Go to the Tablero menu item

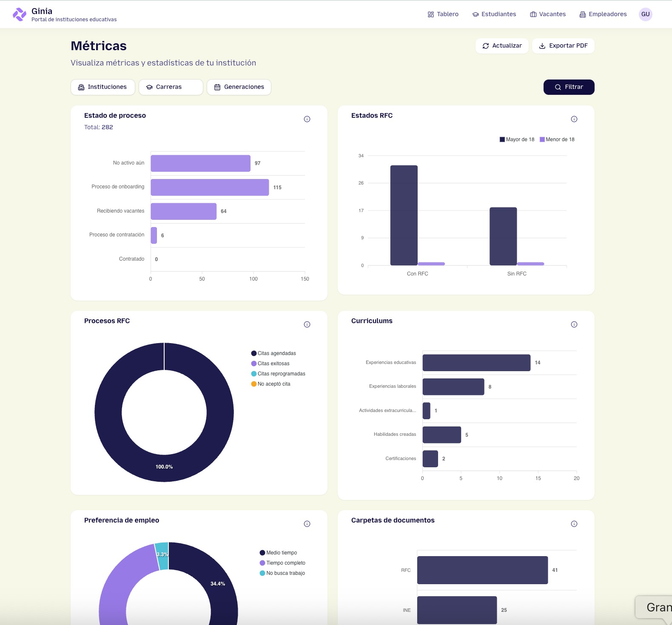443,14
